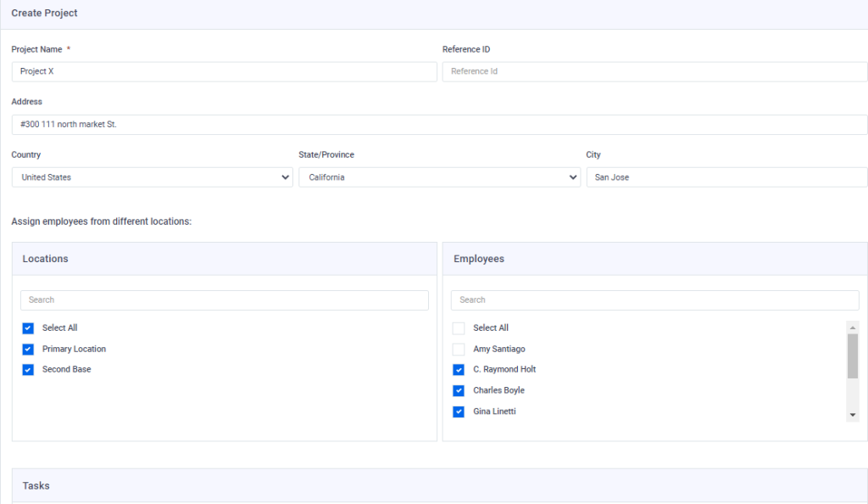The image size is (868, 504).
Task: Open the Country dropdown
Action: click(153, 176)
